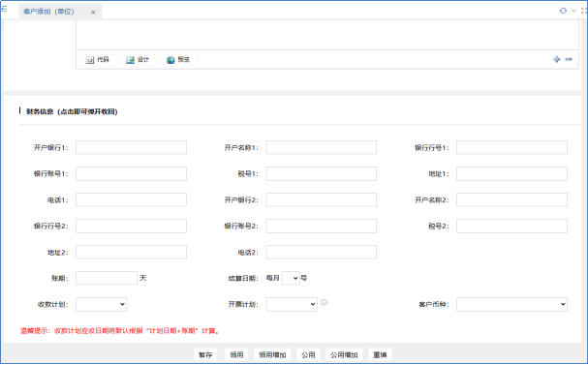This screenshot has height=365, width=588.
Task: Open the chevron menu beside refresh icon
Action: coord(573,11)
